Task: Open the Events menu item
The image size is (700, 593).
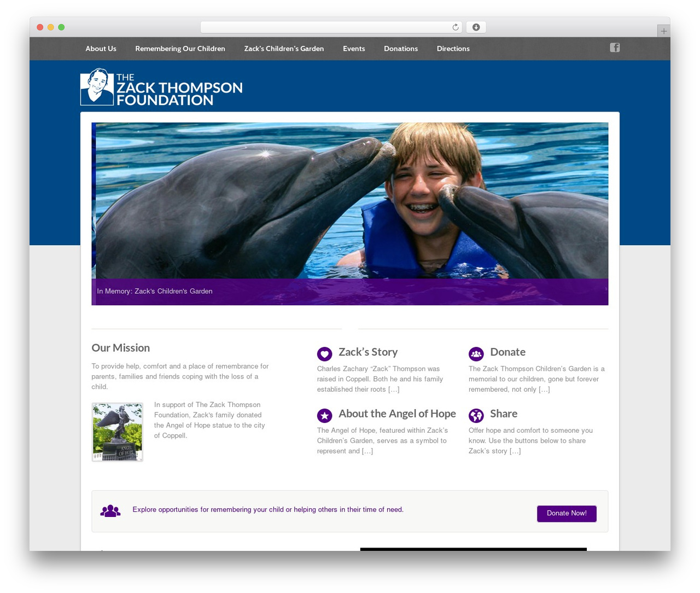Action: coord(354,49)
